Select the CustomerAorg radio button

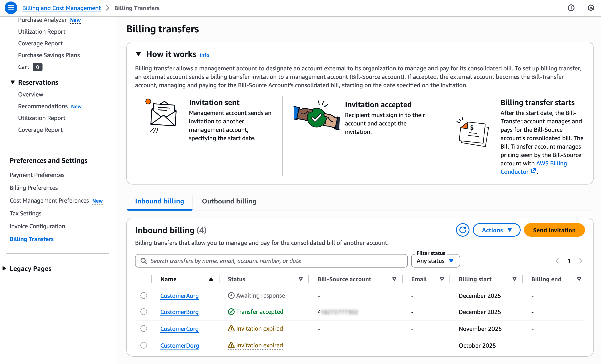144,295
